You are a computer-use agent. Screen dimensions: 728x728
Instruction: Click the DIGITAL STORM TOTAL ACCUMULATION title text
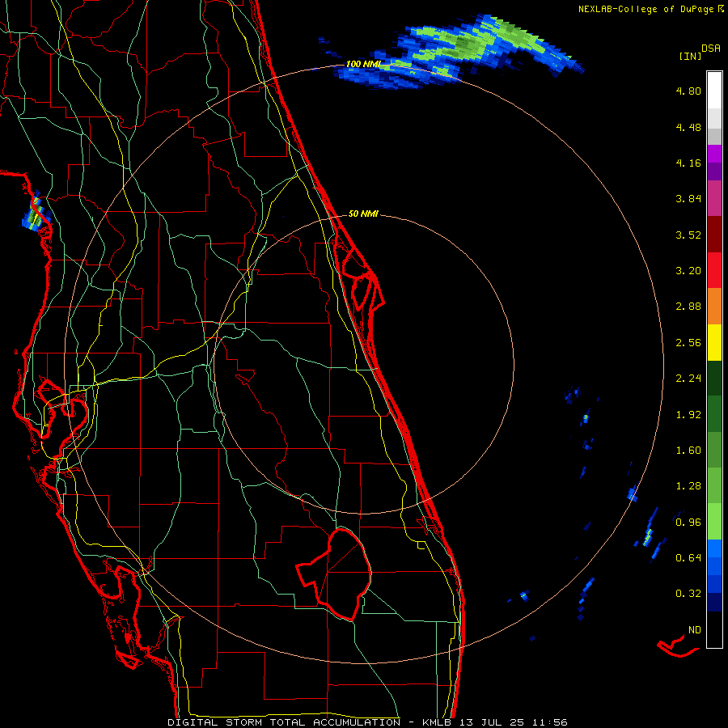pos(284,722)
